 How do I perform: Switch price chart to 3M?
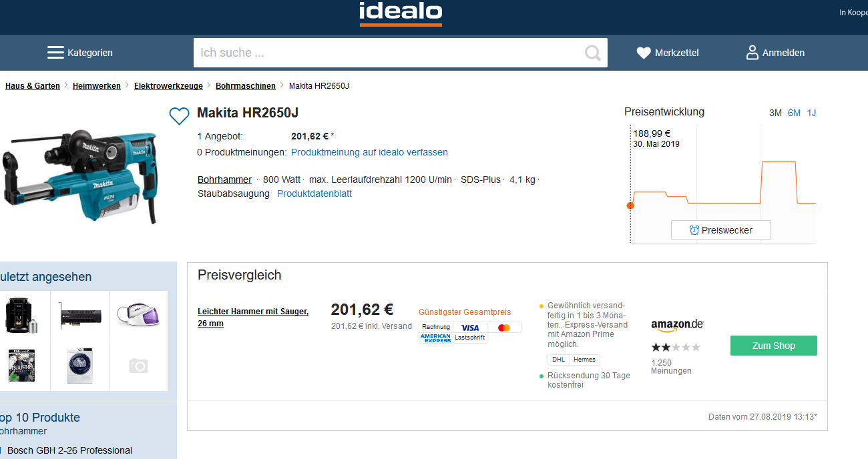pyautogui.click(x=775, y=113)
